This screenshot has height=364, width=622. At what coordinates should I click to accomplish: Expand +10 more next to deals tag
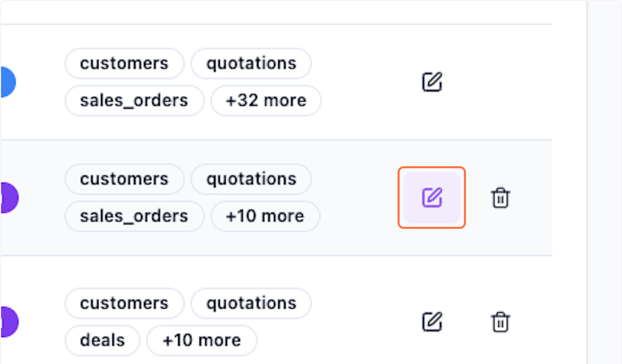(x=202, y=340)
